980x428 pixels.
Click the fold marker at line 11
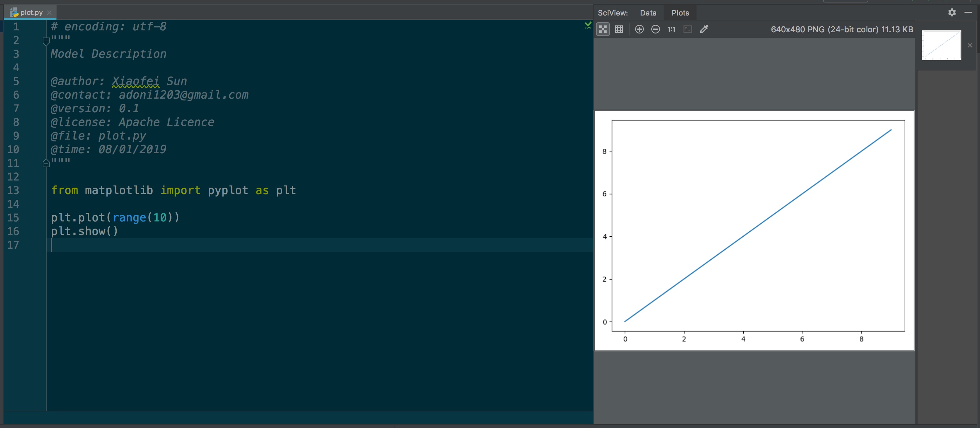point(46,163)
